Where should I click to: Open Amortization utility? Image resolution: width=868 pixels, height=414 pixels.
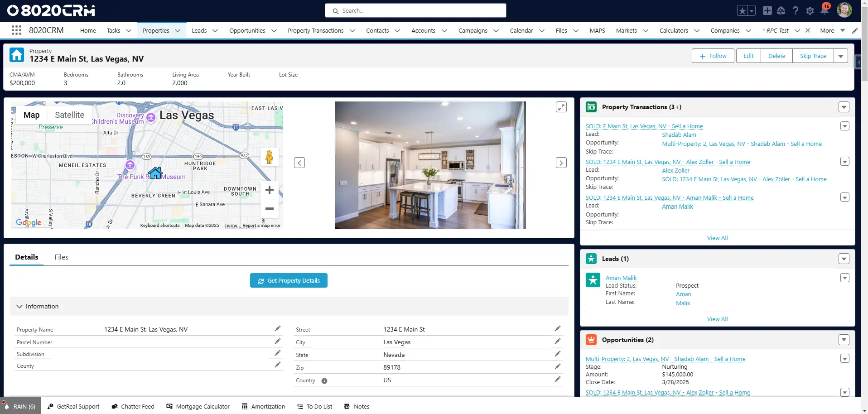click(x=263, y=407)
